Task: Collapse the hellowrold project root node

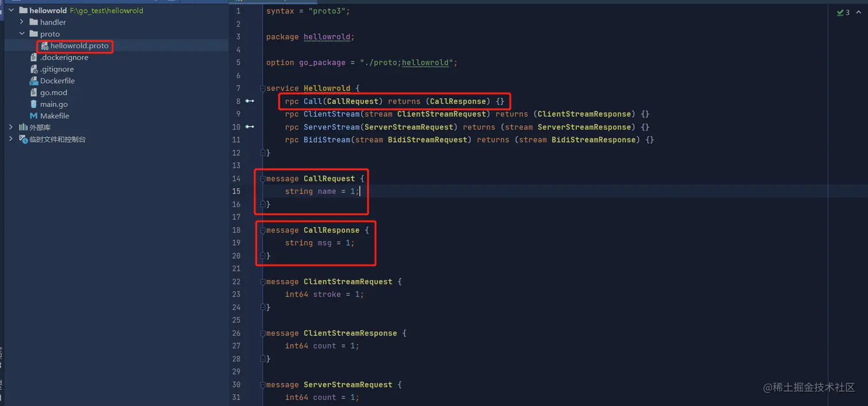Action: [11, 10]
